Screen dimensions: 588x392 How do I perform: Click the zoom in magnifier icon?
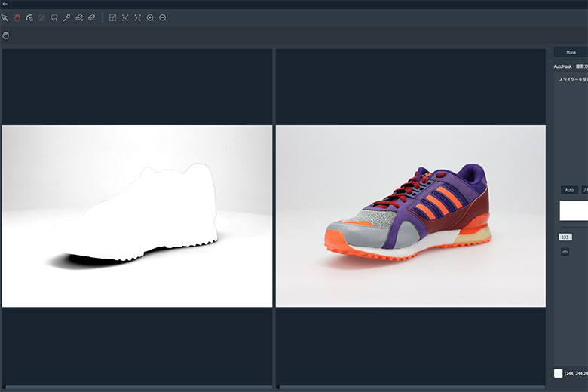coord(150,17)
